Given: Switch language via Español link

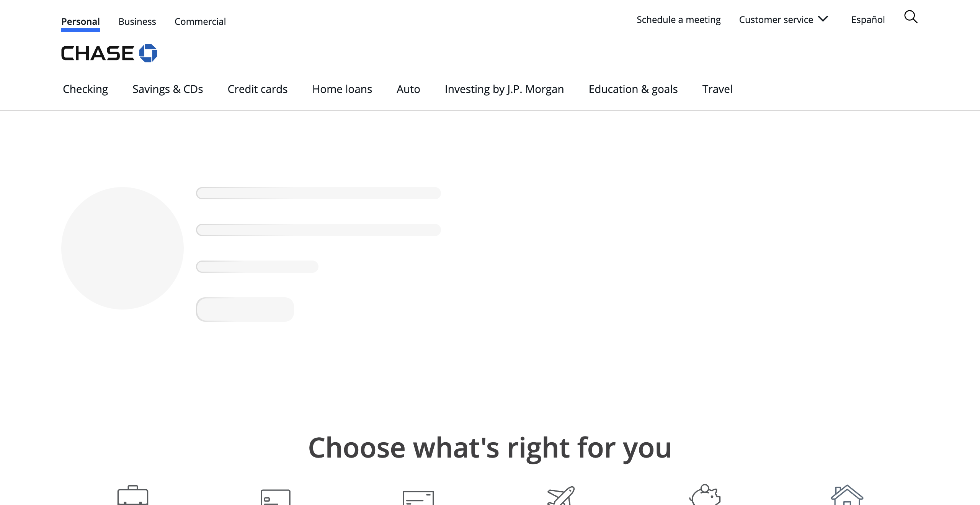Looking at the screenshot, I should click(868, 20).
